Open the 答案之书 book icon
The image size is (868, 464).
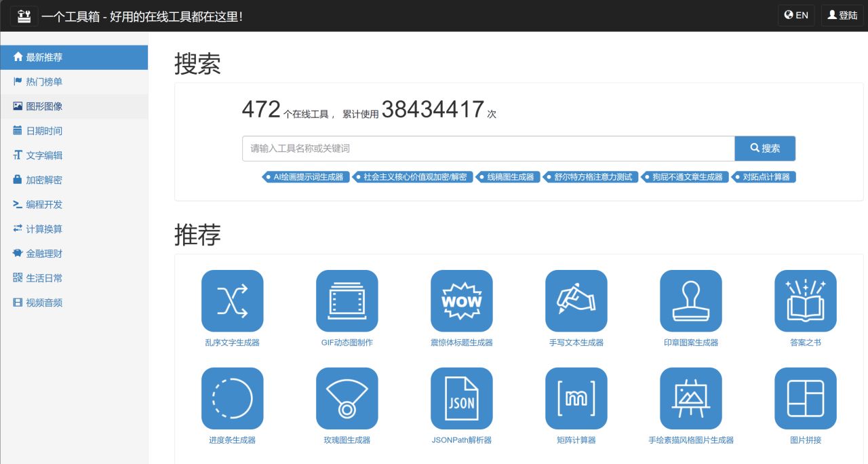click(805, 301)
